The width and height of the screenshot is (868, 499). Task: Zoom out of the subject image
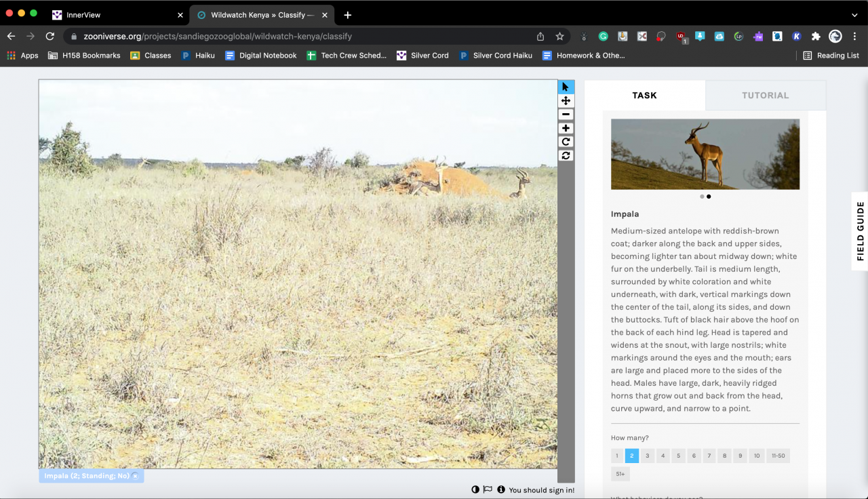tap(566, 115)
